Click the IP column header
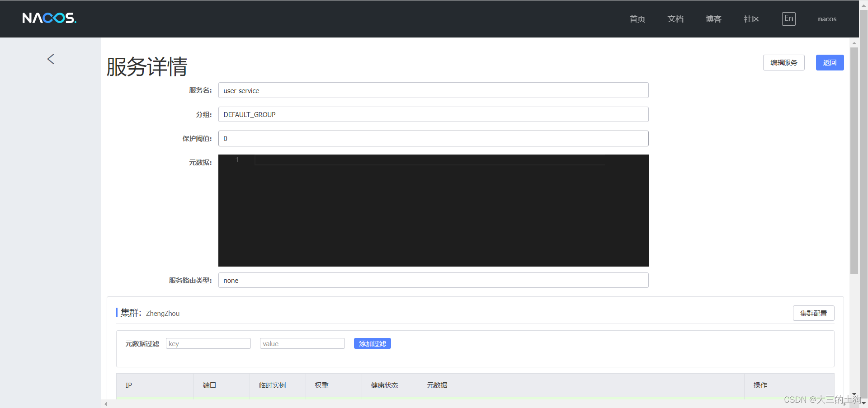The height and width of the screenshot is (408, 868). (x=155, y=385)
